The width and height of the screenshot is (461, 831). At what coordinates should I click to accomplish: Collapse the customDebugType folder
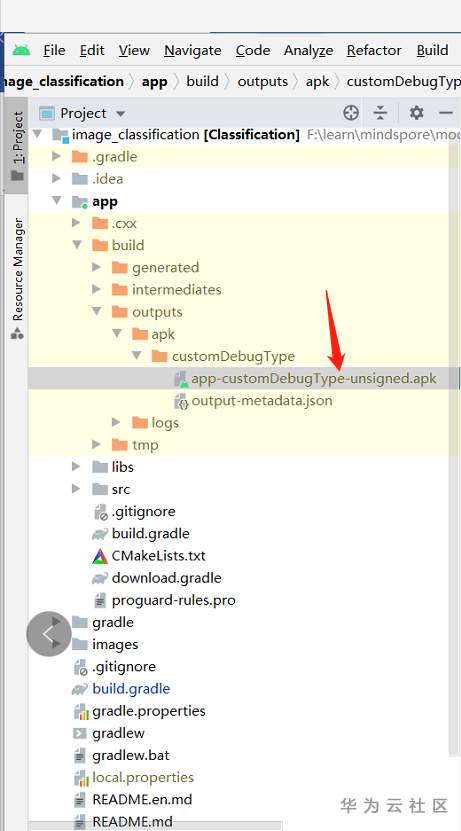[x=137, y=356]
